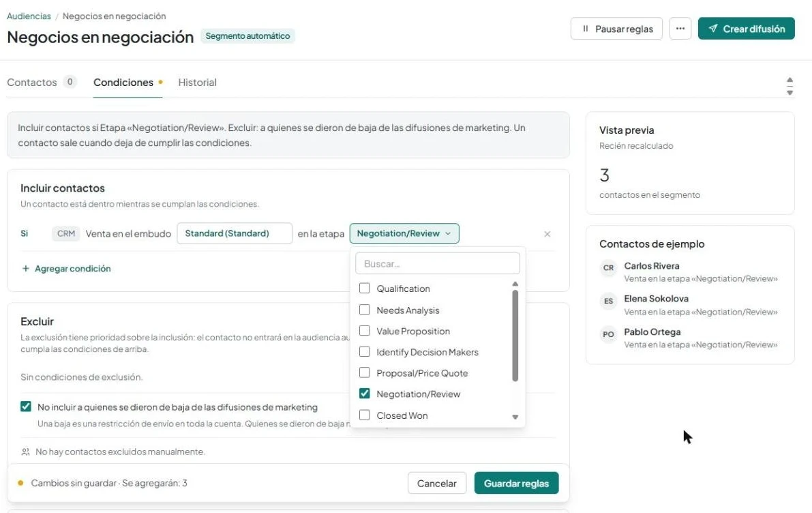Click the Carlos Rivera contact name
Viewport: 812px width, 513px height.
point(652,266)
